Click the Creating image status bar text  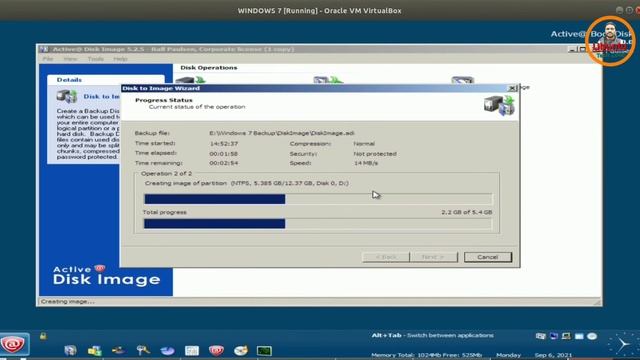click(x=68, y=302)
